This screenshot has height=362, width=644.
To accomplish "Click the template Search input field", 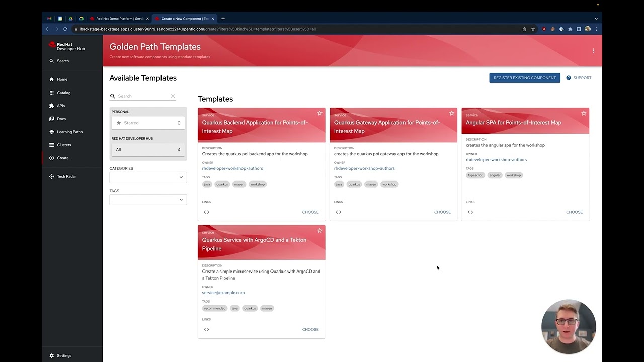I will click(x=143, y=96).
